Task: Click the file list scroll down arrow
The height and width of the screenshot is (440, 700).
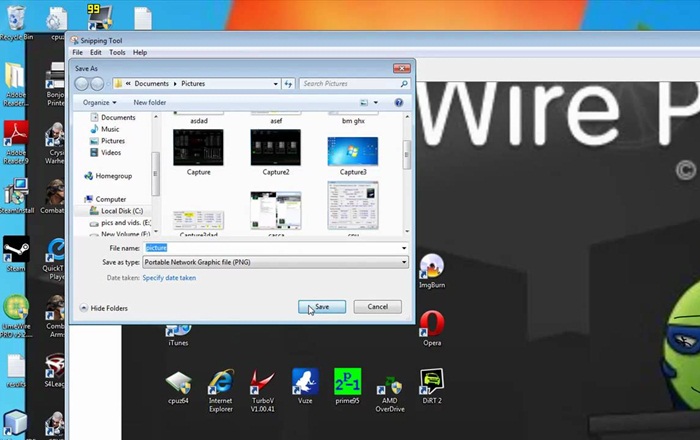Action: pyautogui.click(x=407, y=231)
